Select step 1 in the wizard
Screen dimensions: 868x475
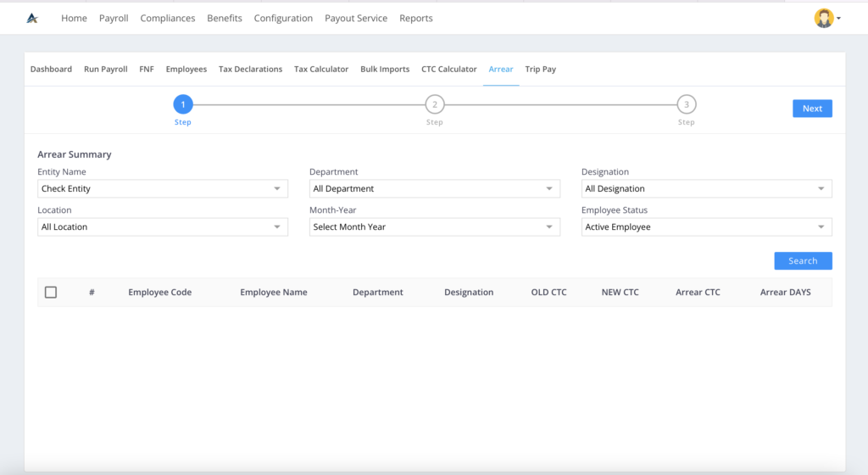click(183, 104)
